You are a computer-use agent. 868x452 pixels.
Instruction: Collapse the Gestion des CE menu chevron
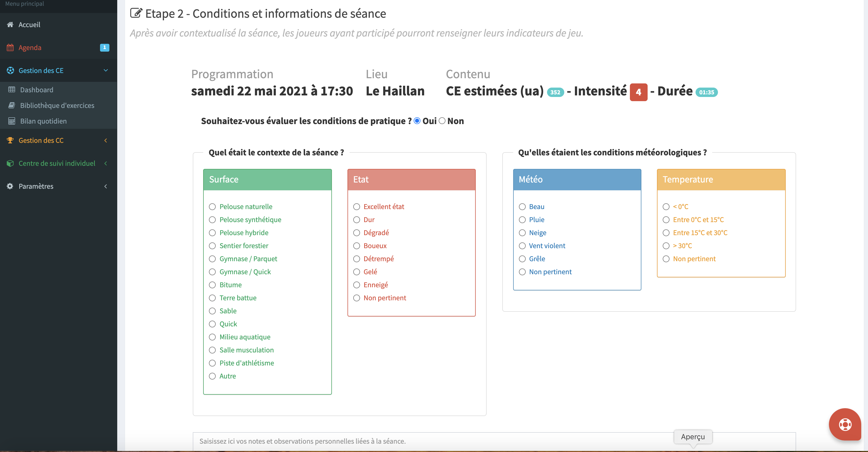(x=106, y=70)
